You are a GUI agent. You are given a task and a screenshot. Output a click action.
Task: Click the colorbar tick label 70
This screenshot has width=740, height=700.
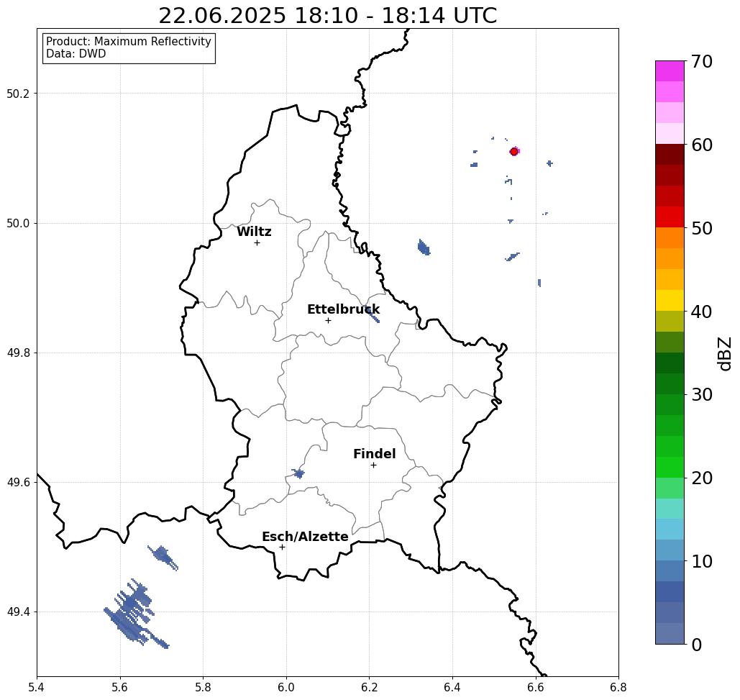point(702,61)
